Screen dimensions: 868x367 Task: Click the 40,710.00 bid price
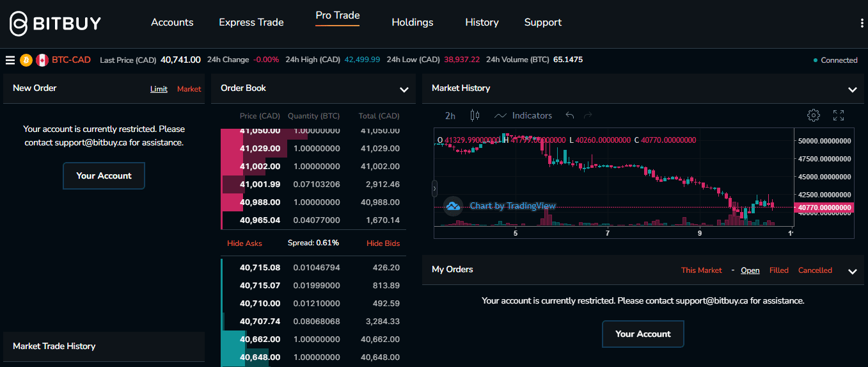260,303
